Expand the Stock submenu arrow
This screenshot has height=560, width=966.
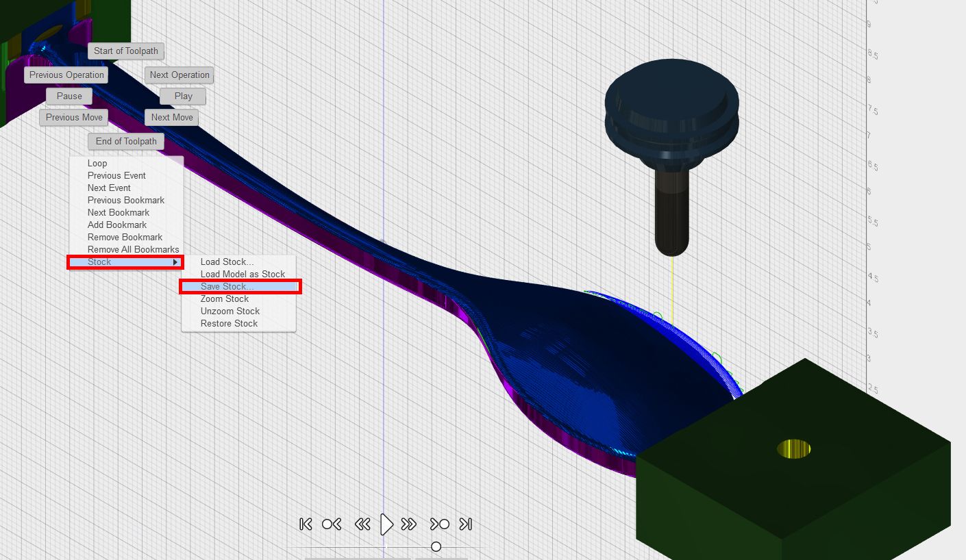(x=177, y=262)
